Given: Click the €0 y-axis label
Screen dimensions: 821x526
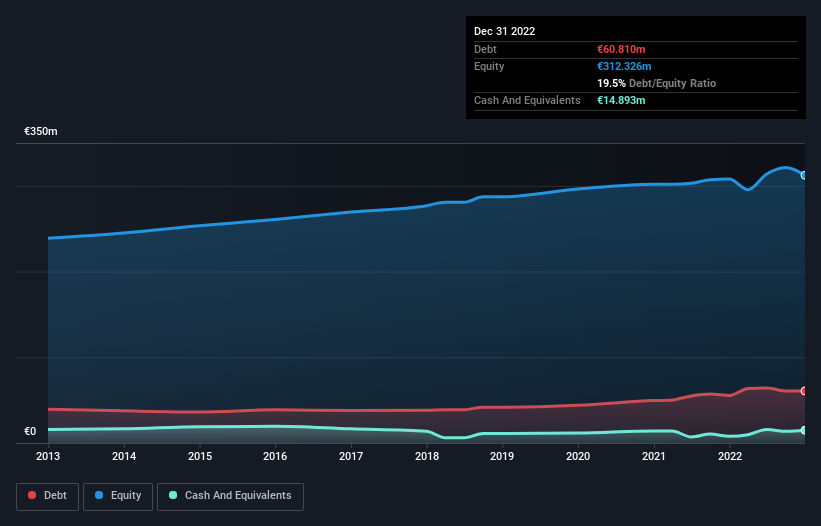Looking at the screenshot, I should (x=30, y=431).
